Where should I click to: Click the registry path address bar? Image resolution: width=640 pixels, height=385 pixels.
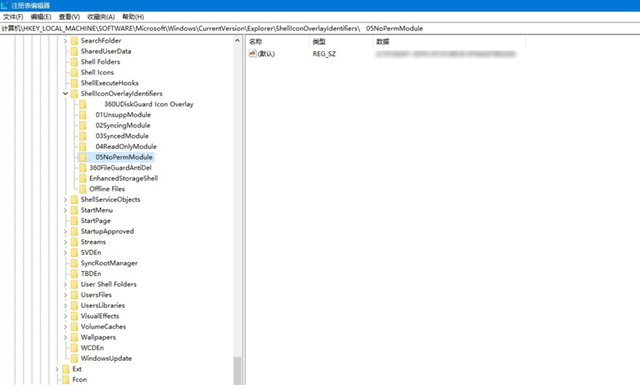pos(320,29)
